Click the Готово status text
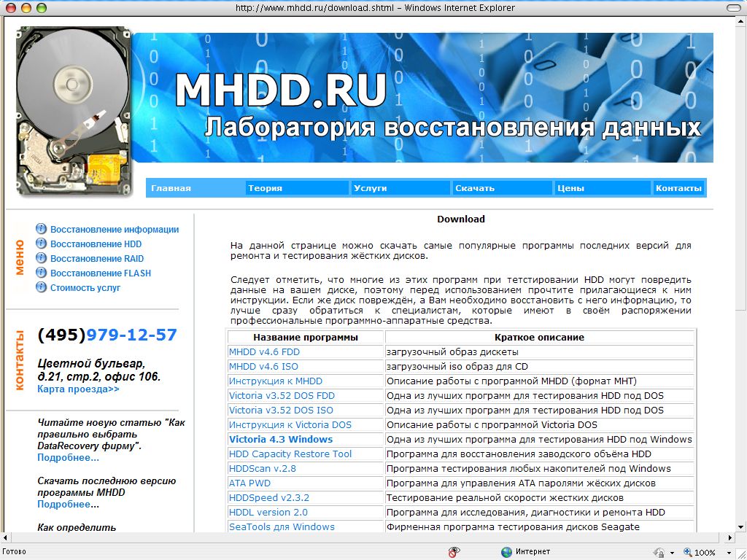The height and width of the screenshot is (560, 747). tap(15, 552)
